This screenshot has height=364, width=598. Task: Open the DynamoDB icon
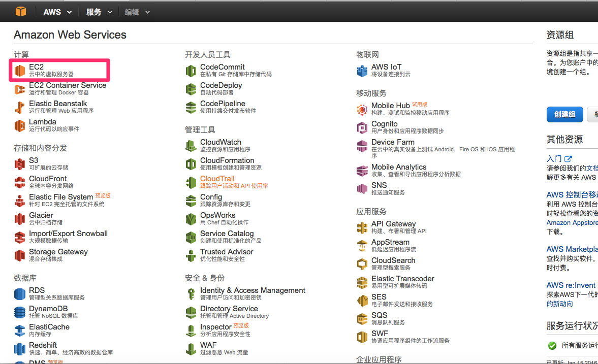pyautogui.click(x=20, y=312)
